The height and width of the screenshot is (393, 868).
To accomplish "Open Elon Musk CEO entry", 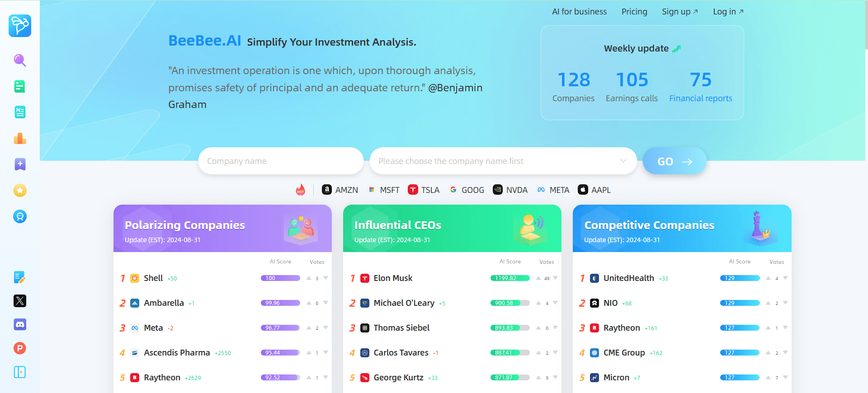I will tap(393, 278).
